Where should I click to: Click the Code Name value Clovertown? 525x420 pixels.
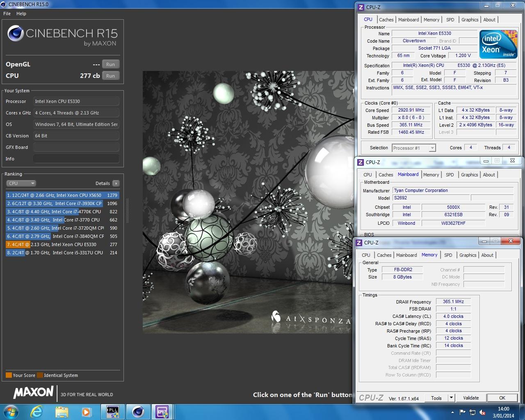click(414, 41)
